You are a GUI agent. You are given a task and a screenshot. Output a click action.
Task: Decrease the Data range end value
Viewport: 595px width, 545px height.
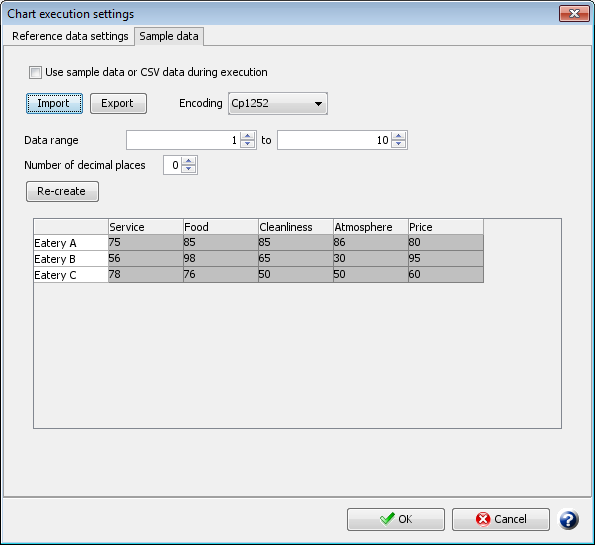[x=398, y=144]
